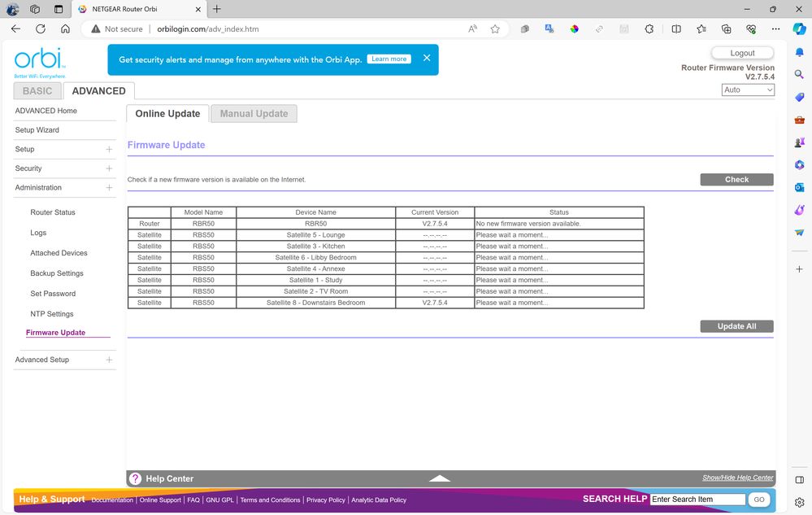812x515 pixels.
Task: Close the Orbi App banner
Action: pos(427,59)
